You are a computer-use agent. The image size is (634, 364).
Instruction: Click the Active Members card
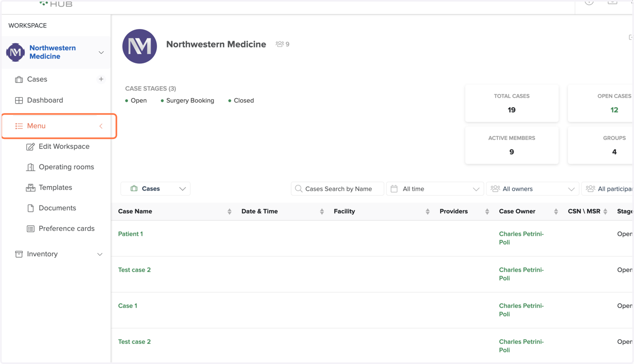[x=511, y=145]
